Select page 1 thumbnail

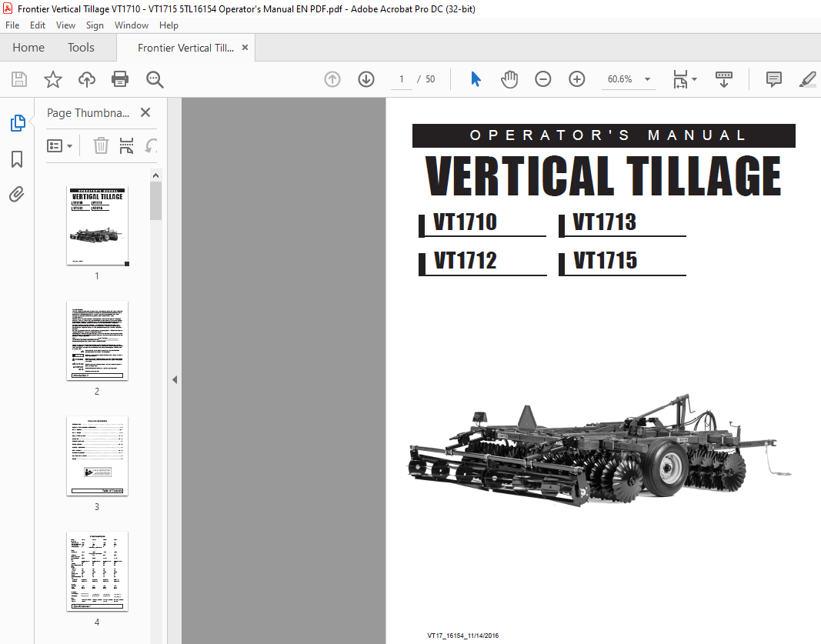(98, 225)
